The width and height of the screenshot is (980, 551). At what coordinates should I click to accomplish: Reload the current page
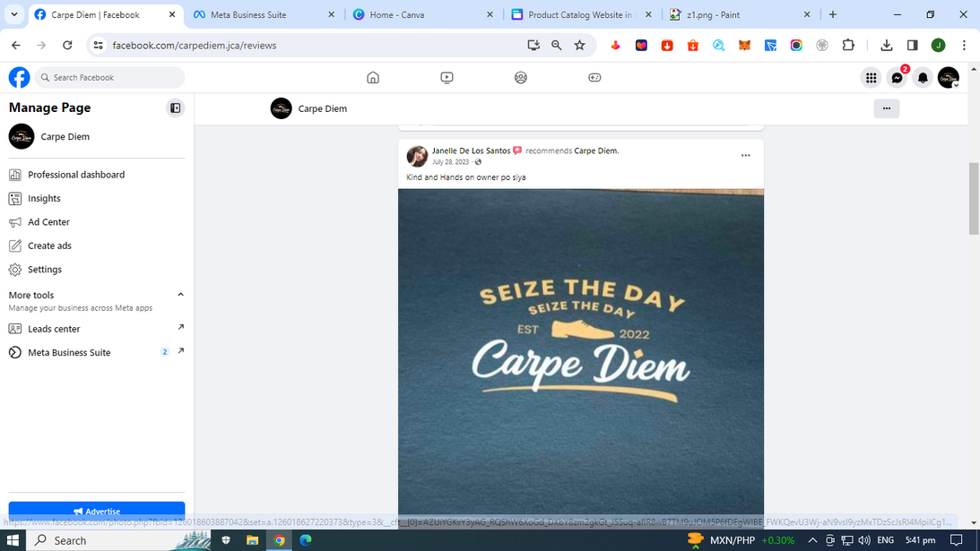[x=67, y=45]
